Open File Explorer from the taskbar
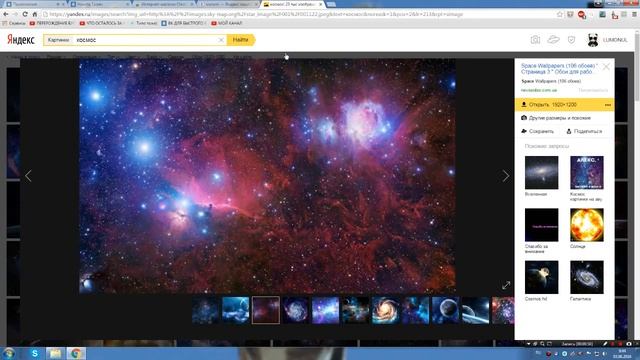 pyautogui.click(x=55, y=353)
